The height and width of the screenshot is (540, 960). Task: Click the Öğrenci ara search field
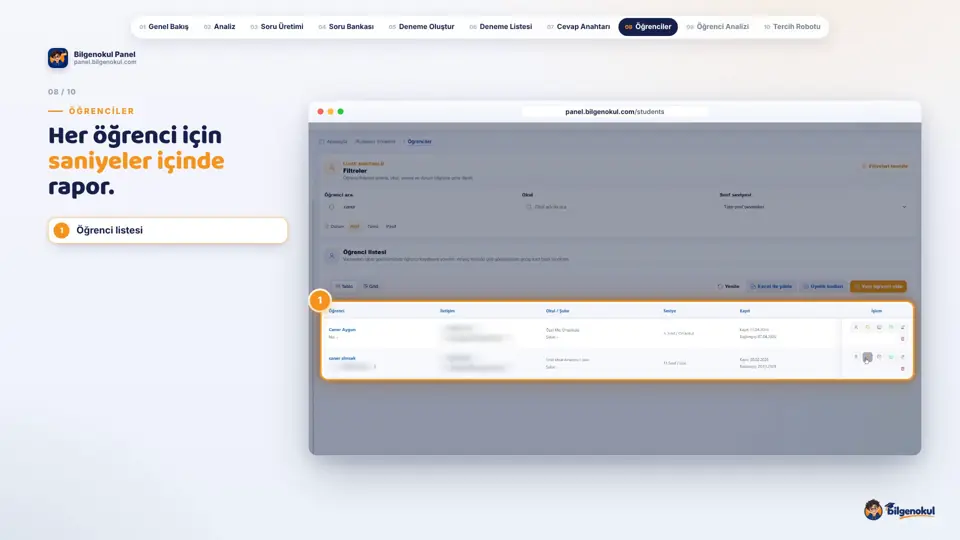coord(419,207)
